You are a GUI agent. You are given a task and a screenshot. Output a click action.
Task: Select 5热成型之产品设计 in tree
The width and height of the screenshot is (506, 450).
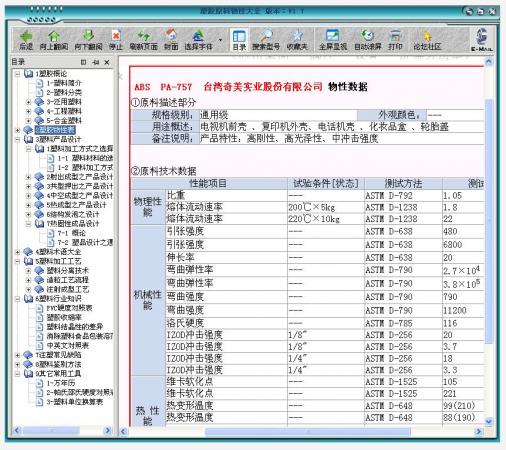(x=76, y=205)
